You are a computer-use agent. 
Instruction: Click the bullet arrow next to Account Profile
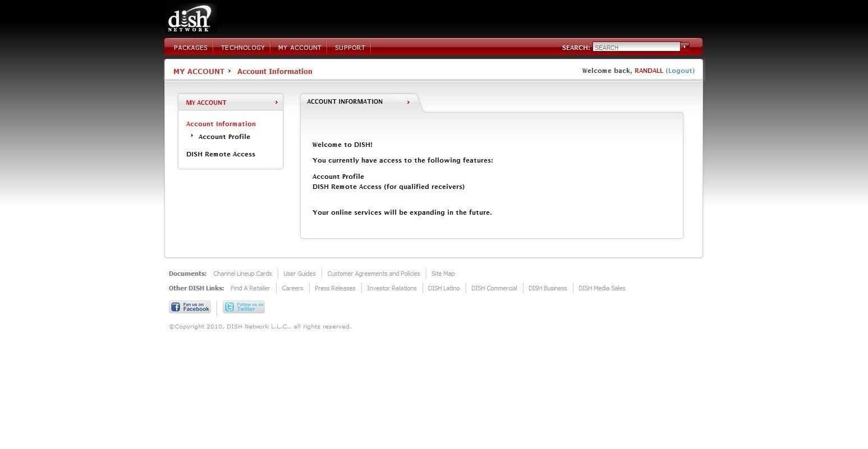pyautogui.click(x=192, y=136)
